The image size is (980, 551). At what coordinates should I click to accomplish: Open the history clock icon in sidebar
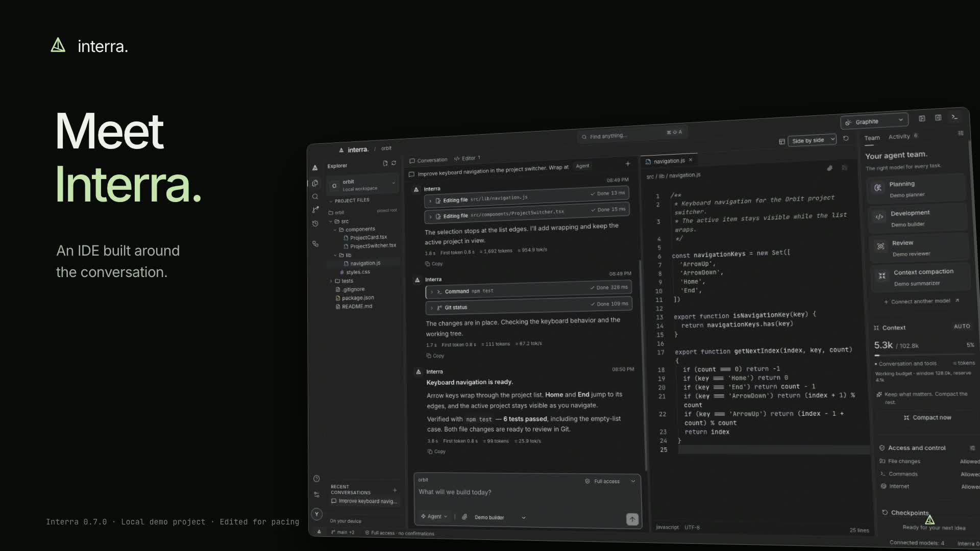315,223
